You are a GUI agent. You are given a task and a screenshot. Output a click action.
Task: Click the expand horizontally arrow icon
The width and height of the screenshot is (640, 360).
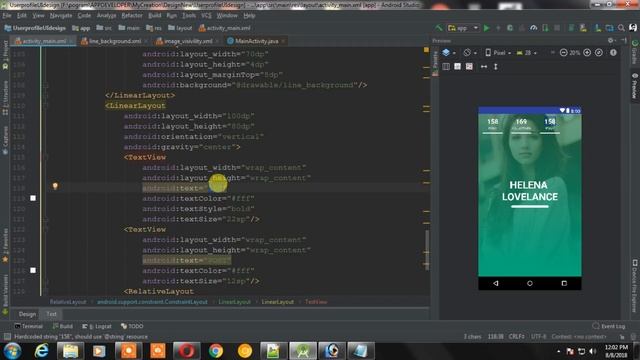(x=484, y=67)
